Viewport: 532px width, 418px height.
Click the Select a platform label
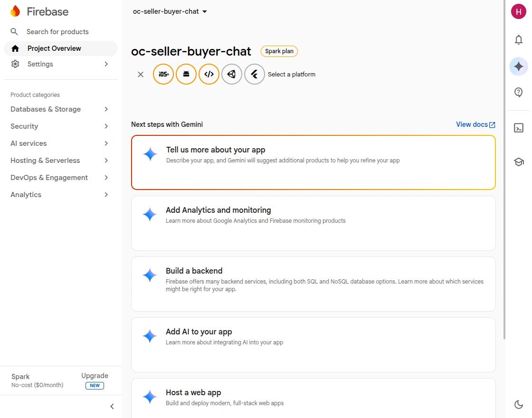click(x=292, y=74)
